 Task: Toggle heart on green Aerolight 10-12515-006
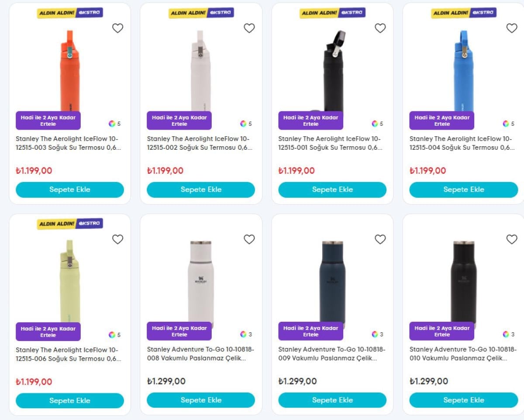pyautogui.click(x=117, y=239)
